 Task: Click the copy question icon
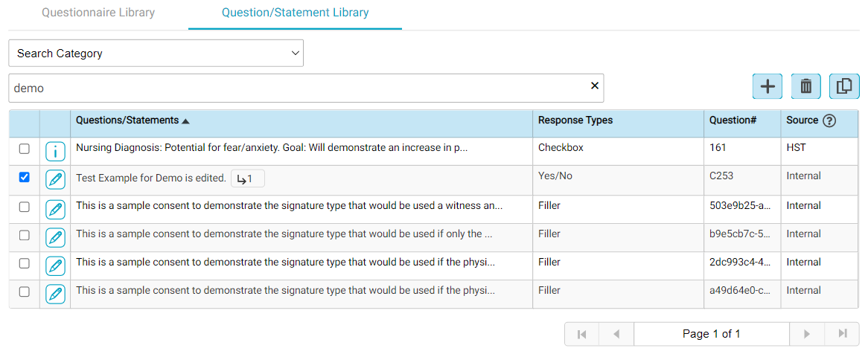[843, 86]
